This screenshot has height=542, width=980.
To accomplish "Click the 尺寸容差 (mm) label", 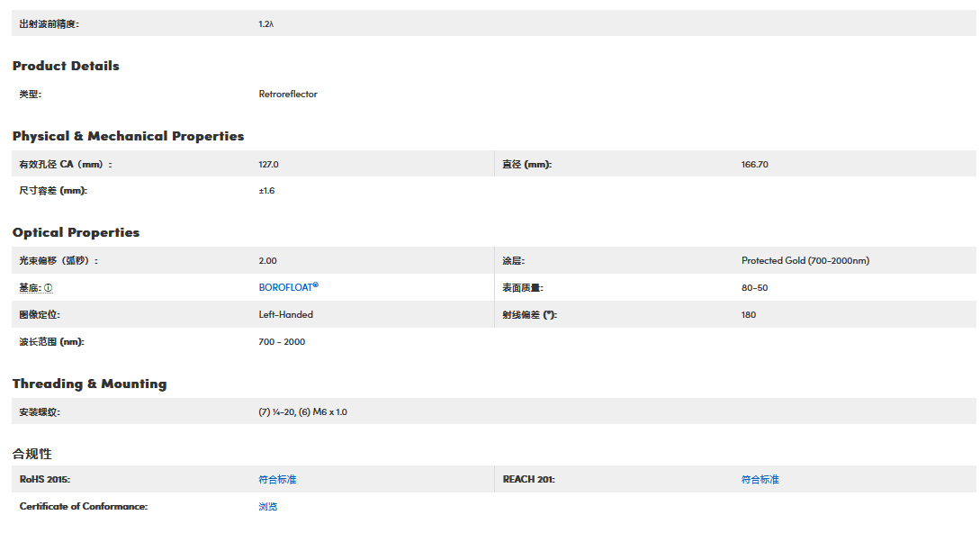I will pyautogui.click(x=53, y=191).
